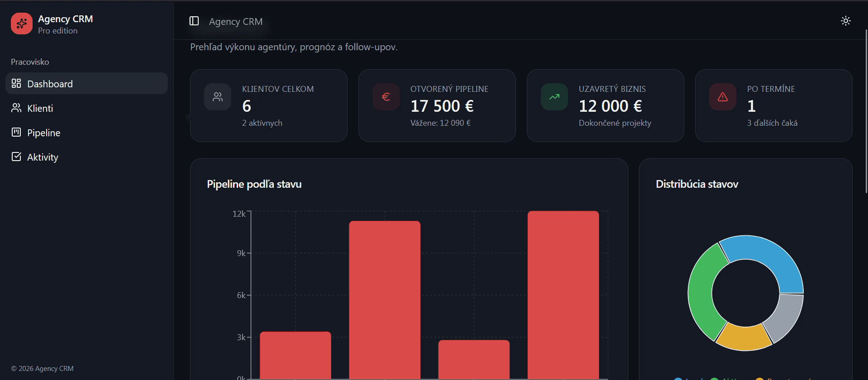Click the value 17 500 € on the Otvorený pipeline card

(x=442, y=106)
